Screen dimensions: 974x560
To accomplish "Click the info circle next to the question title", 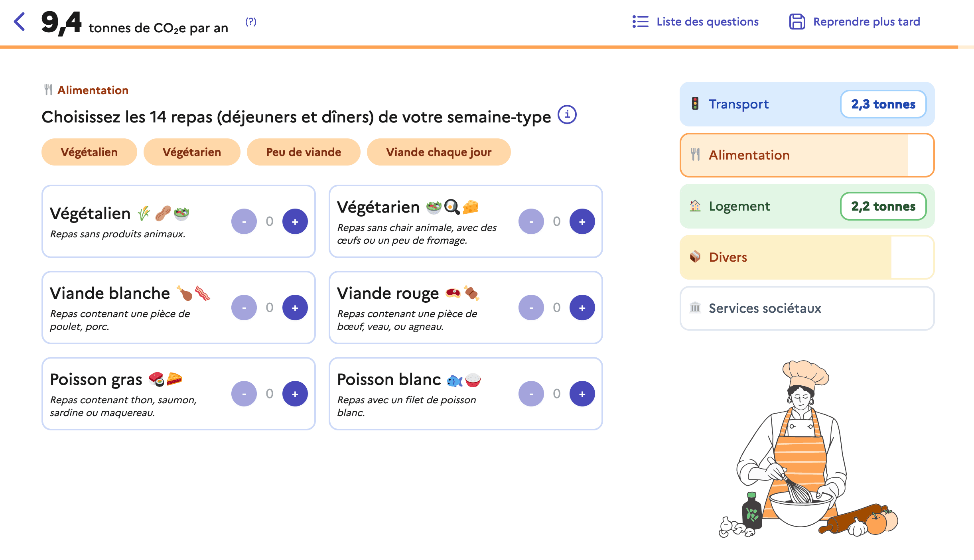I will tap(567, 116).
